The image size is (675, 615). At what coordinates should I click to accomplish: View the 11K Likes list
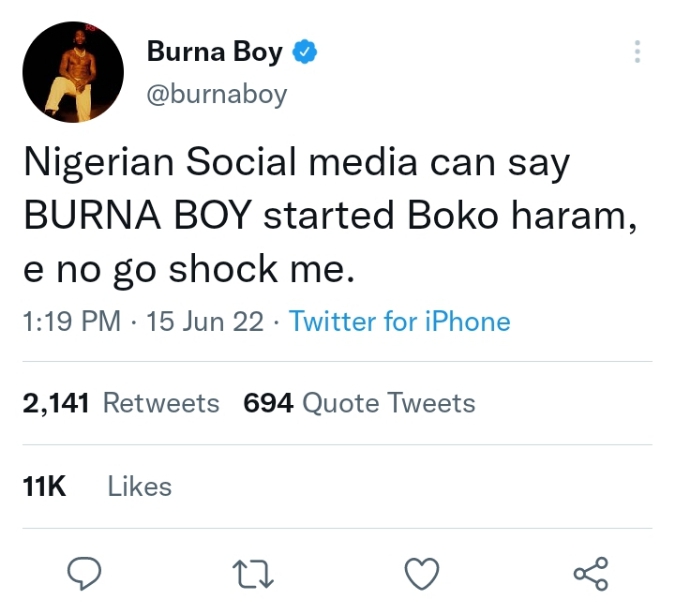[x=97, y=486]
